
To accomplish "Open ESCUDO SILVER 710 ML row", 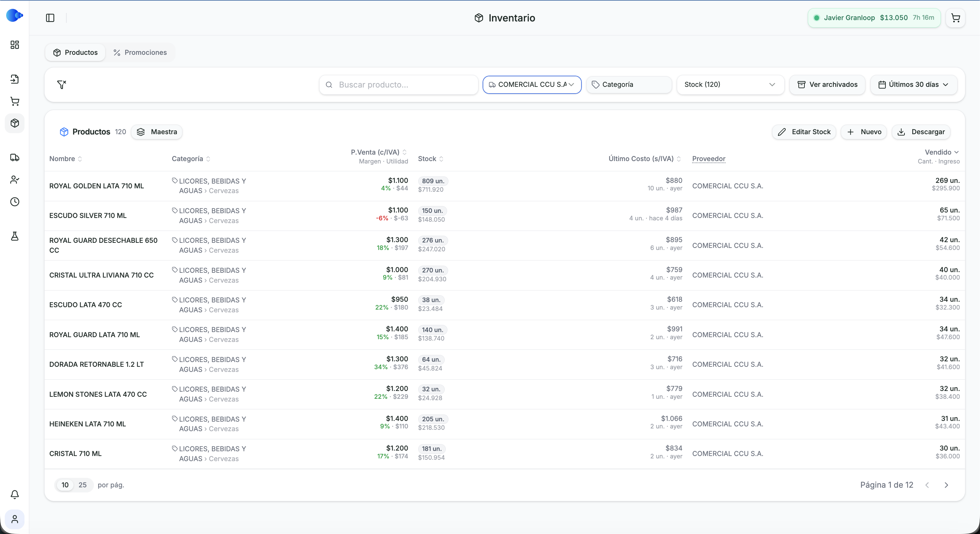I will (504, 216).
